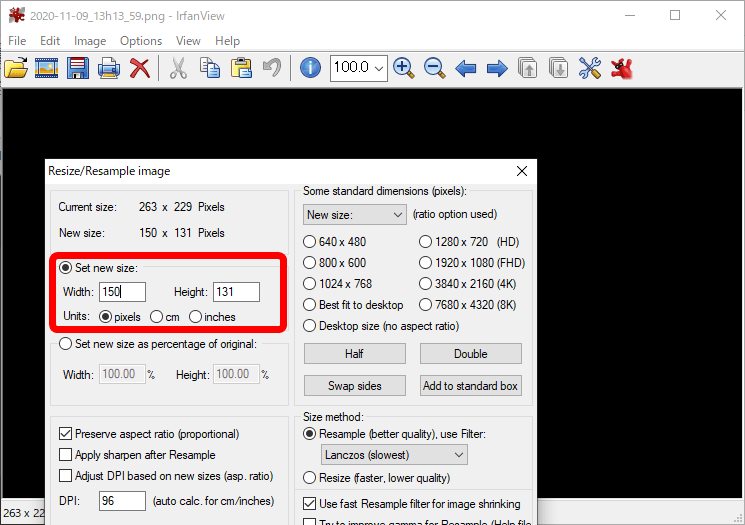Go to next image with the right arrow
The width and height of the screenshot is (745, 525).
click(x=497, y=68)
